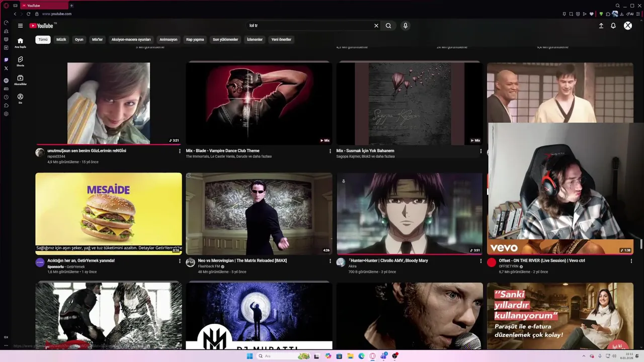
Task: Open options menu for Susmak İçin Yok Bahanem
Action: [480, 151]
